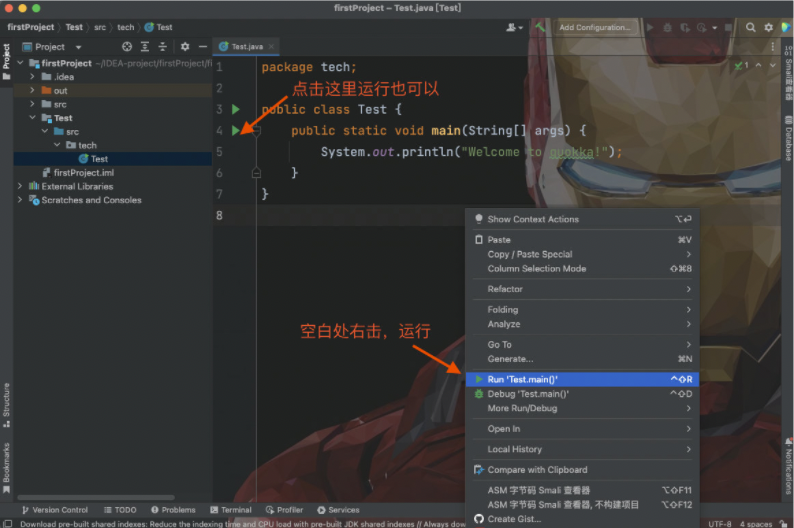Click the firstProject breadcrumb in navigation bar
The height and width of the screenshot is (528, 794).
[x=30, y=27]
